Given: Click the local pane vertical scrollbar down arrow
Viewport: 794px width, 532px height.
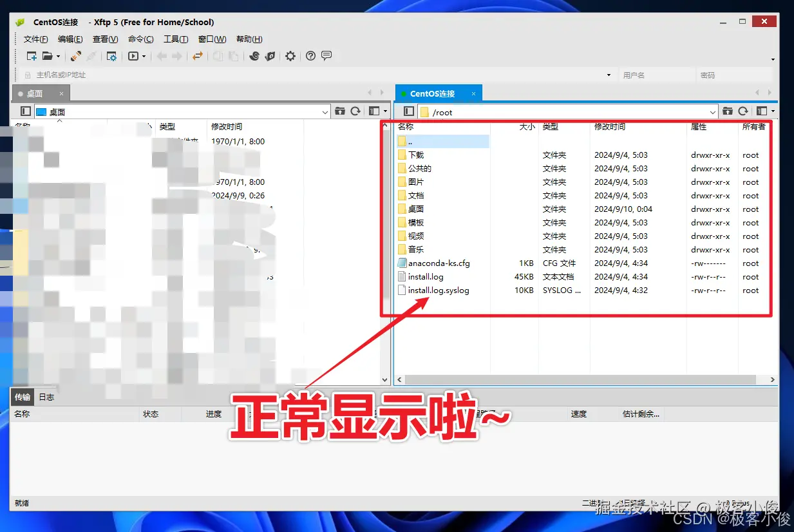Looking at the screenshot, I should coord(385,380).
